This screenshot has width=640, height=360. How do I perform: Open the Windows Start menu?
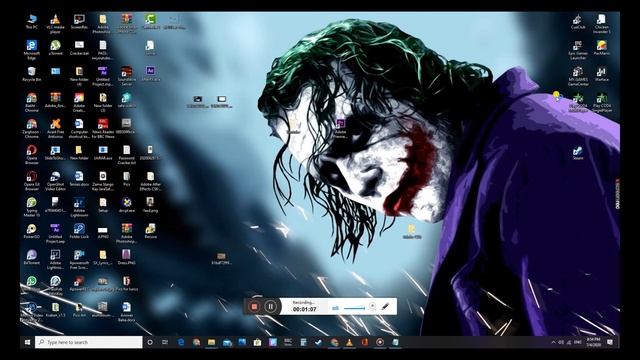tap(27, 342)
